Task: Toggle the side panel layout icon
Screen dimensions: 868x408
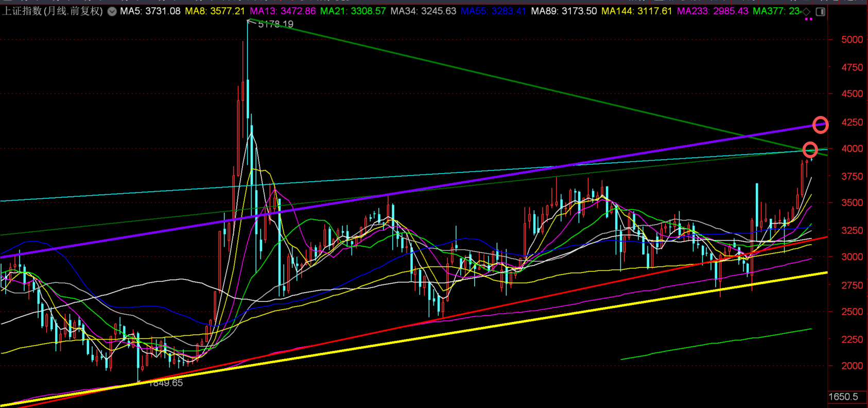Action: coord(821,11)
